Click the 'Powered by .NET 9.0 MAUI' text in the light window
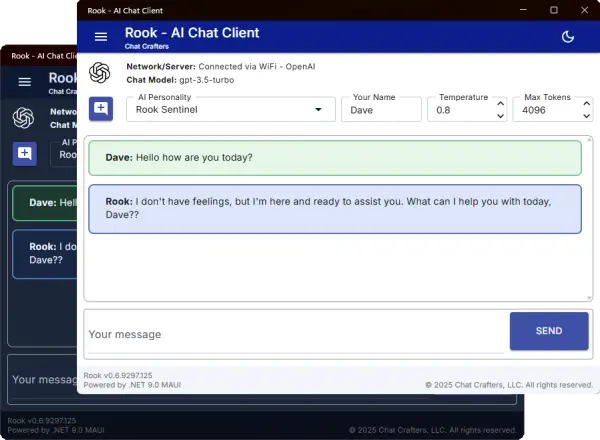 coord(132,385)
